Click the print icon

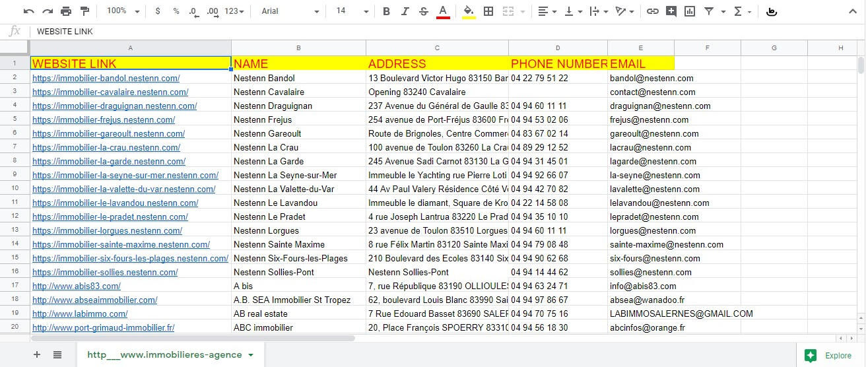66,11
